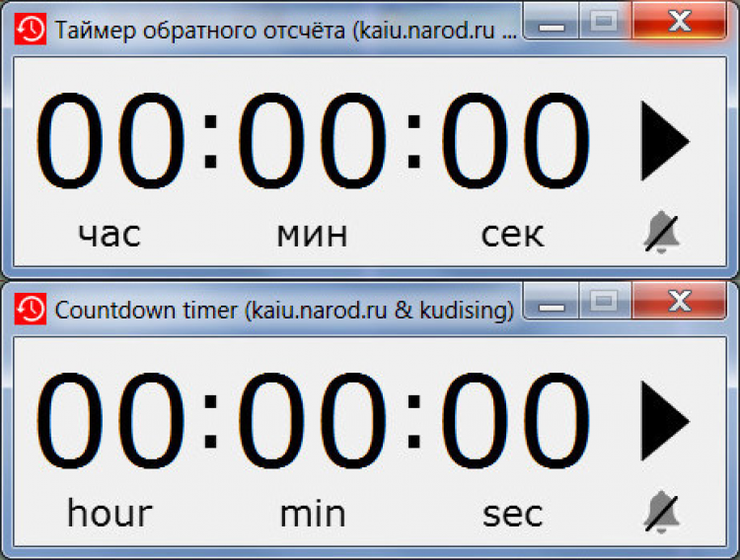Viewport: 740px width, 560px height.
Task: Click the 'sec' label in the English timer
Action: point(512,515)
